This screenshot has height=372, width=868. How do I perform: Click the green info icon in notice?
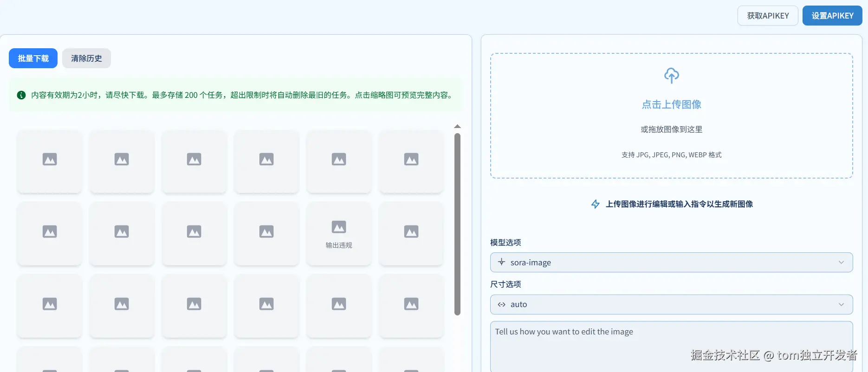coord(21,95)
